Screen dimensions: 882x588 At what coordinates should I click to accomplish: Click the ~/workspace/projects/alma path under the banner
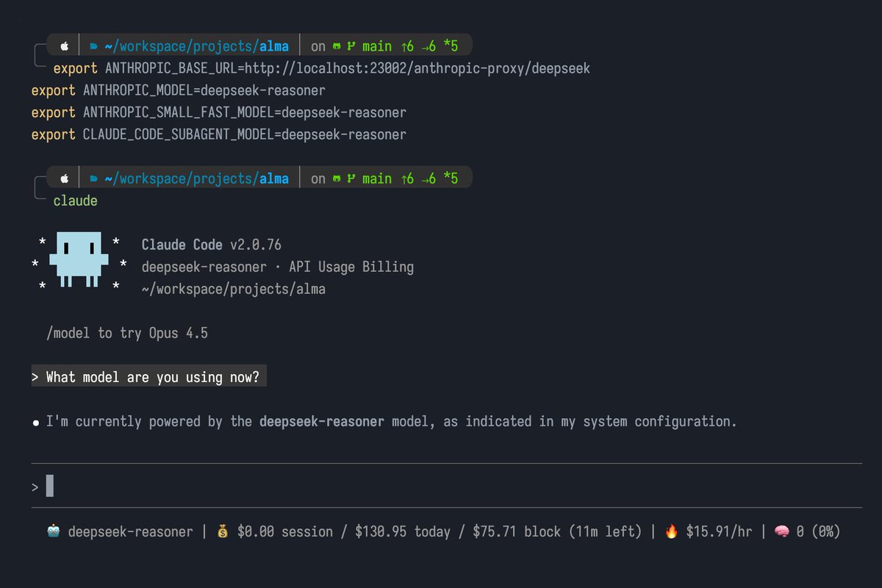coord(234,289)
